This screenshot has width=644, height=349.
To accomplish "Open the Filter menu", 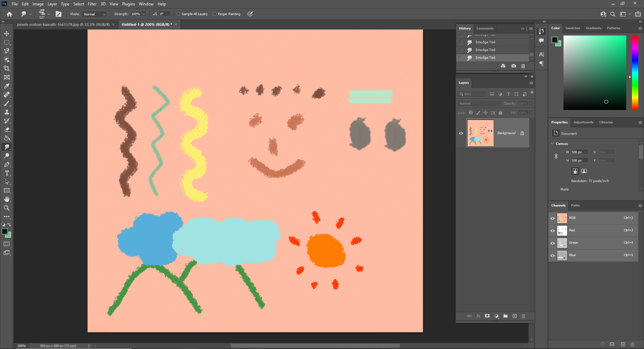I will click(x=92, y=4).
